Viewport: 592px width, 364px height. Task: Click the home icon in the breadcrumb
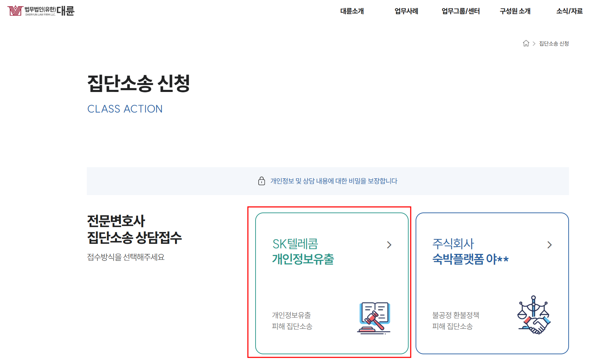coord(526,43)
